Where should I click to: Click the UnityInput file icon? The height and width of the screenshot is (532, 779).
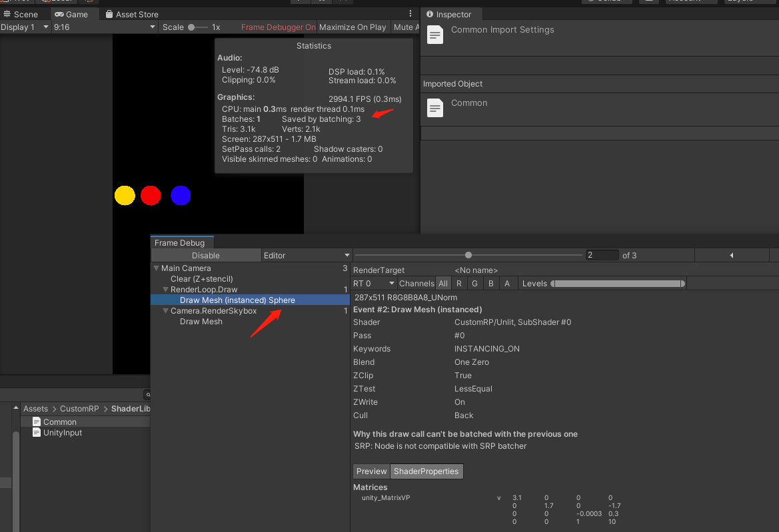pyautogui.click(x=37, y=433)
